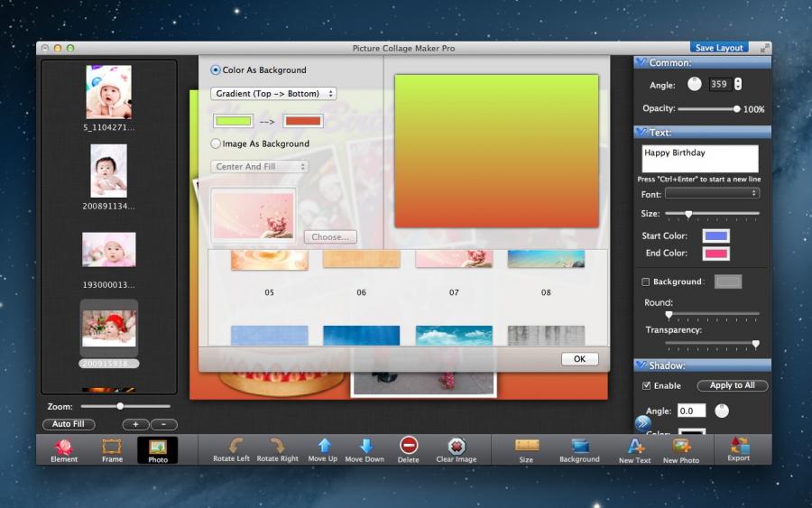Click the pink End Color swatch

[x=716, y=254]
